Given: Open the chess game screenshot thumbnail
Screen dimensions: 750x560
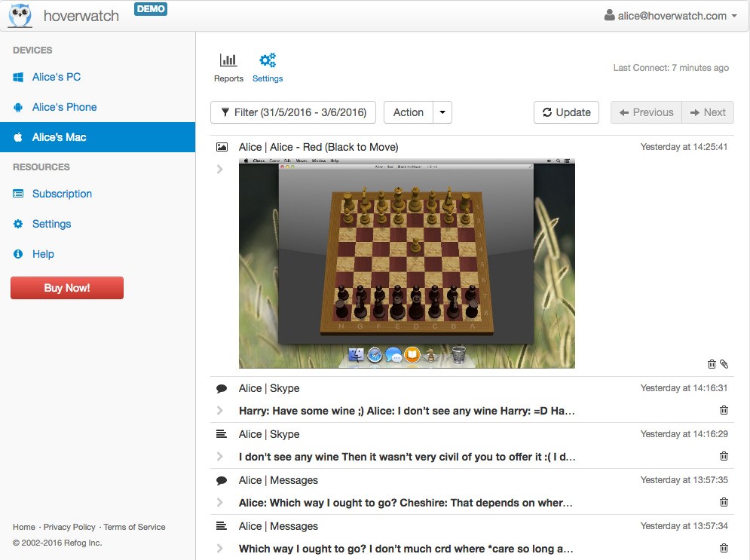Looking at the screenshot, I should point(407,264).
